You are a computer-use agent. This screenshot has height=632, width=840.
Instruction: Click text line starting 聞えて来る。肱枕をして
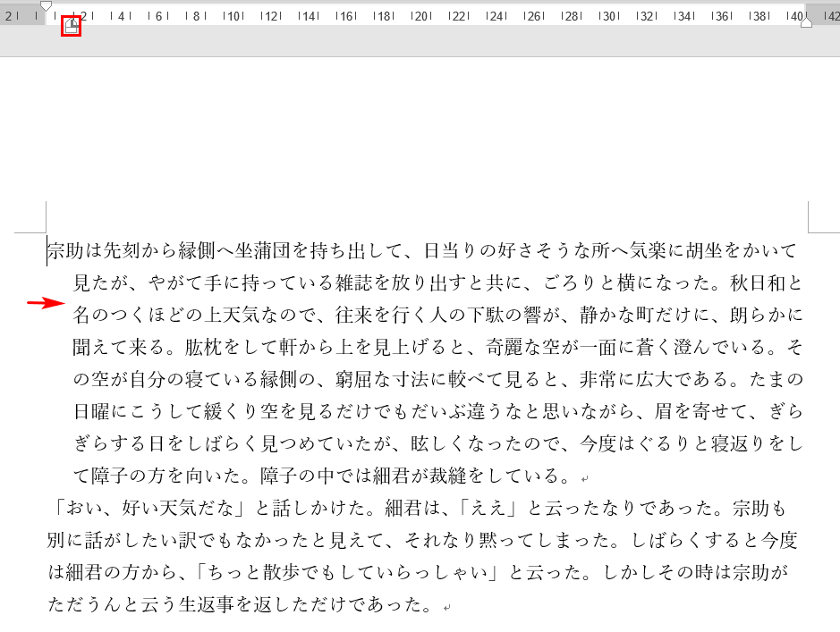(437, 347)
